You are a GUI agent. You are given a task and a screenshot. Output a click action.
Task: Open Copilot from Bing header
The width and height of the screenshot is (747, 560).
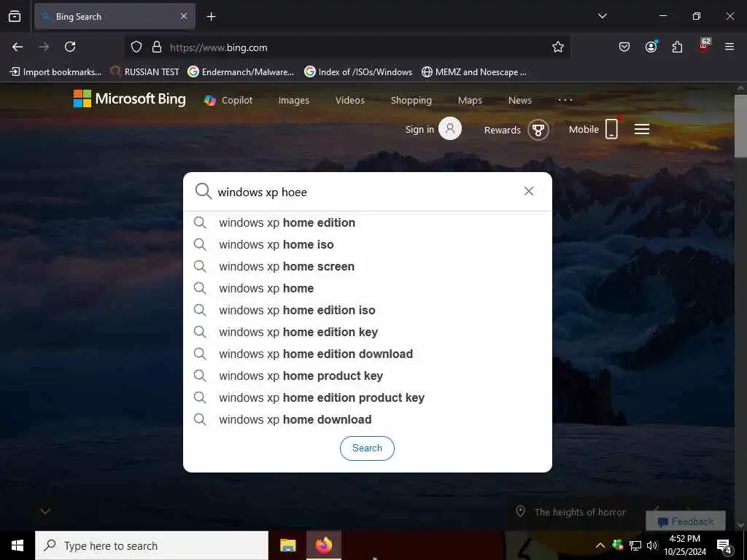click(228, 101)
